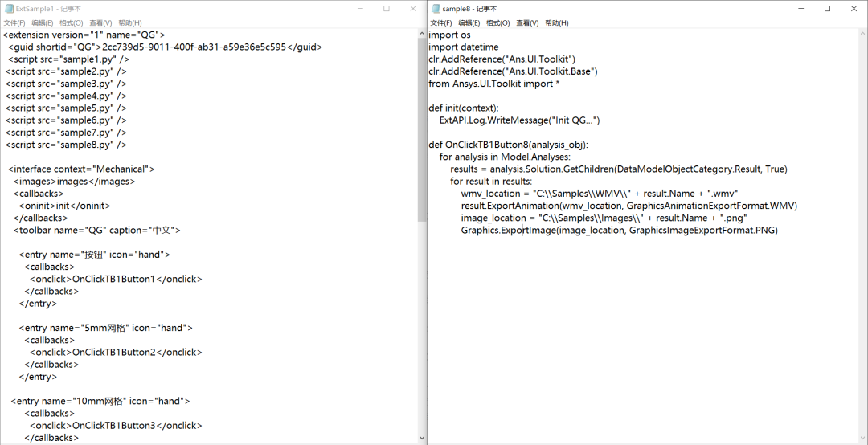868x445 pixels.
Task: Open 文件(F) menu in ExtSample1 window
Action: pyautogui.click(x=14, y=22)
